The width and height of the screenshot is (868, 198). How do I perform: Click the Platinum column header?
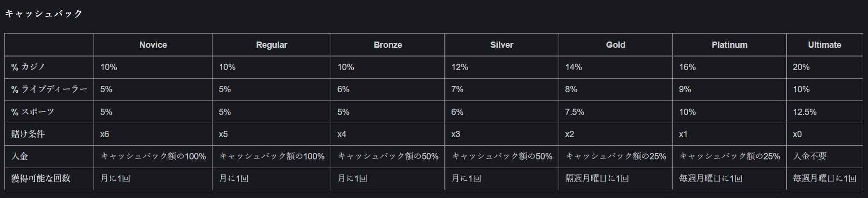729,45
